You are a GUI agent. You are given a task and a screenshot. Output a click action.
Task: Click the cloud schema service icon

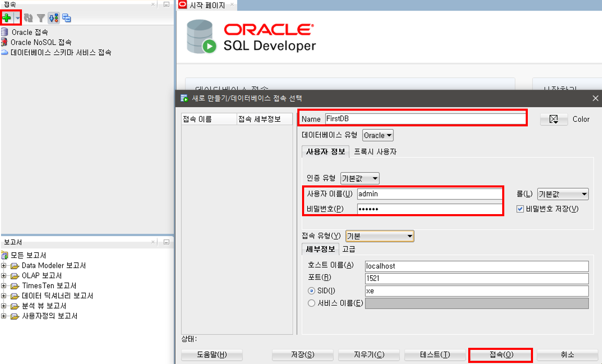click(x=4, y=52)
